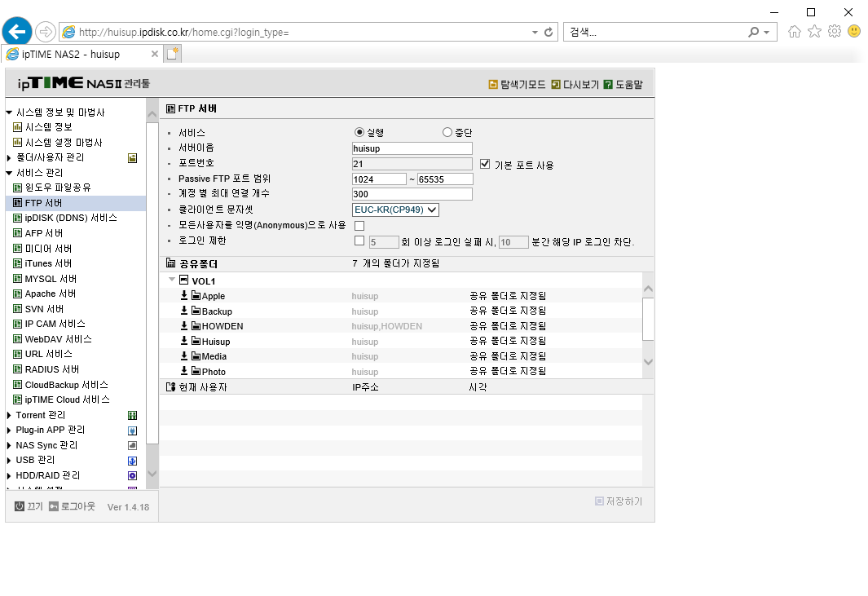Click the HOWDEN folder icon
Viewport: 868px width, 596px height.
pyautogui.click(x=196, y=325)
